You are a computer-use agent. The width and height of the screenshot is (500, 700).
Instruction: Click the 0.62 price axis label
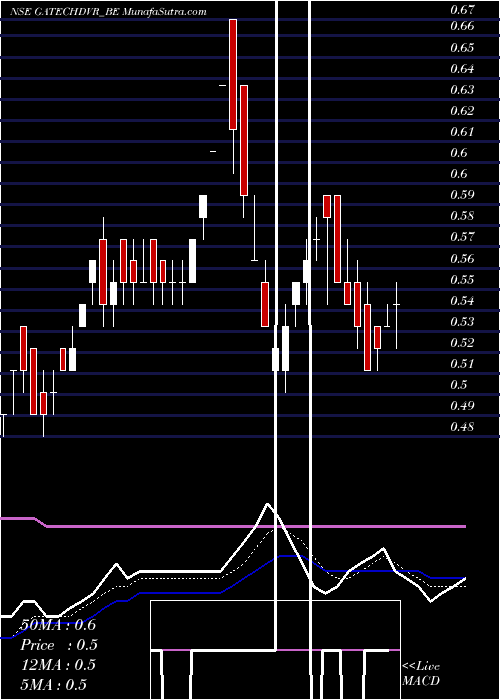(462, 111)
